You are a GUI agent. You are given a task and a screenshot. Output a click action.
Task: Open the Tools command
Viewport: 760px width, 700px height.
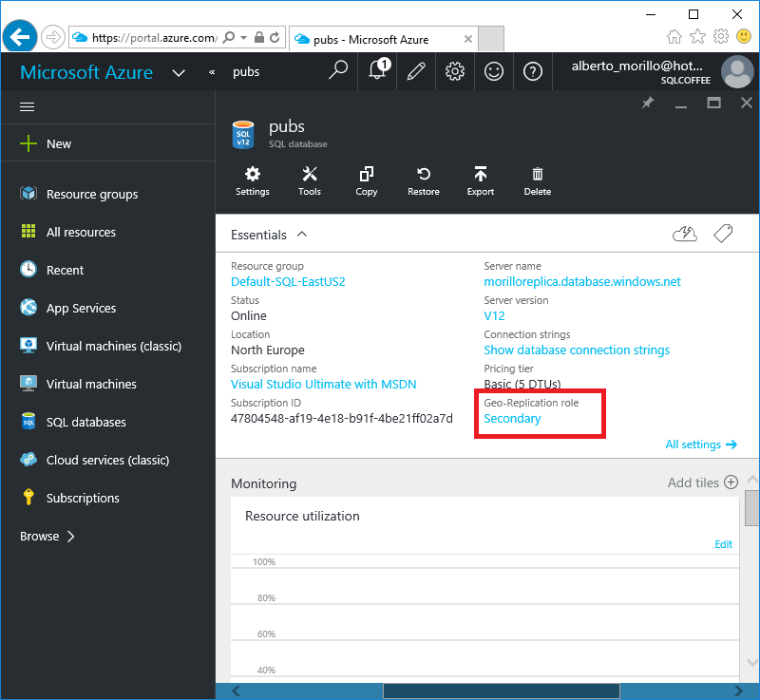point(310,181)
